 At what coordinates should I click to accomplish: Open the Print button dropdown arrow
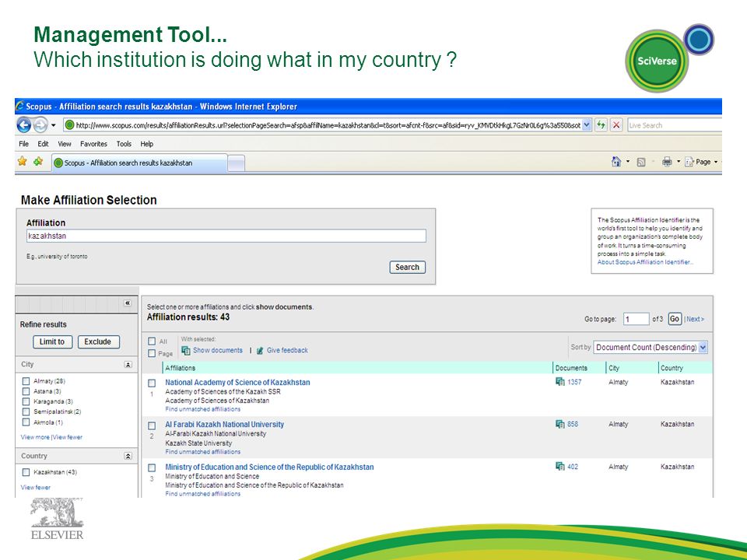coord(679,162)
